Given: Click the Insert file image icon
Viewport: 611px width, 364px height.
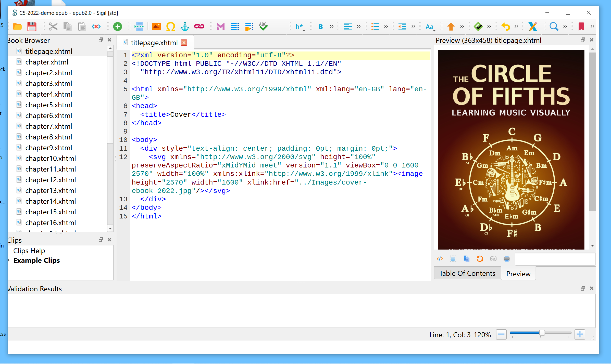Looking at the screenshot, I should (x=156, y=27).
